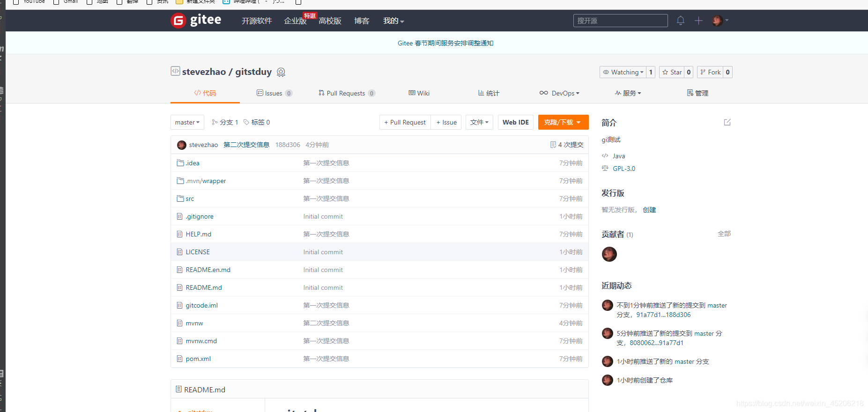Screen dimensions: 868x412
Task: Open the 我的 dropdown in the header
Action: click(x=393, y=21)
